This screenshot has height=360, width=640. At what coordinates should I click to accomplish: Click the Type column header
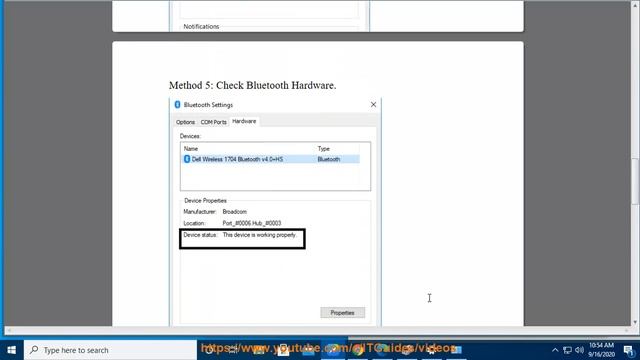(x=323, y=149)
